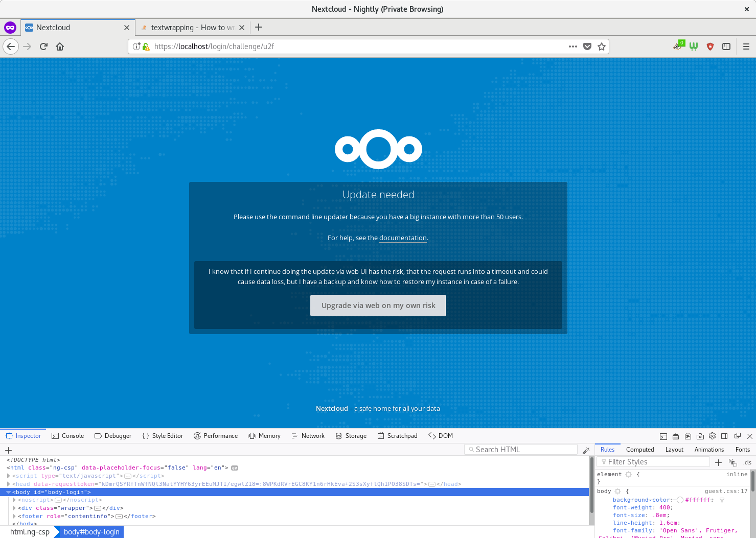Switch to the Debugger tab
Viewport: 756px width, 538px height.
click(113, 436)
